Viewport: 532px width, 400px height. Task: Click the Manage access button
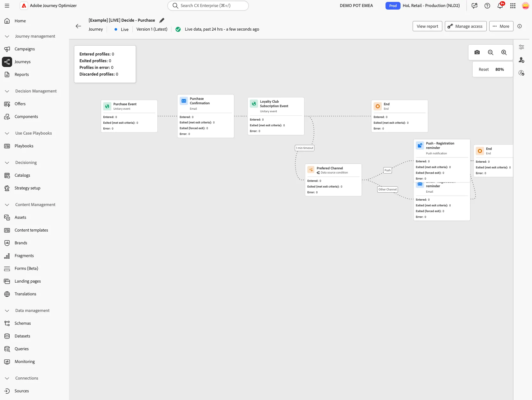click(466, 26)
